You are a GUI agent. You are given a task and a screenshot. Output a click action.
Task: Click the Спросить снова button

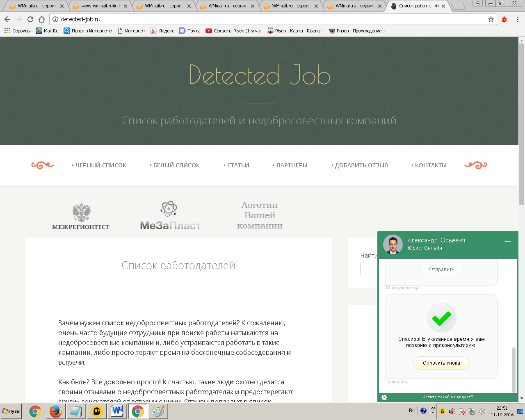click(x=441, y=363)
